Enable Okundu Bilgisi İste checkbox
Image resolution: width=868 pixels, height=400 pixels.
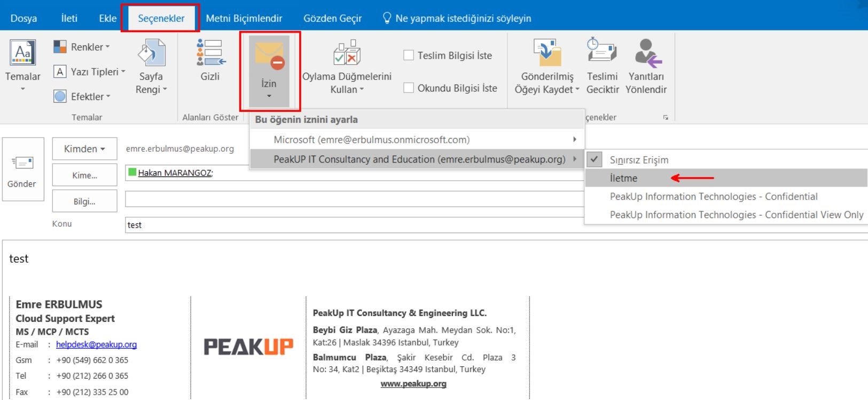point(409,88)
